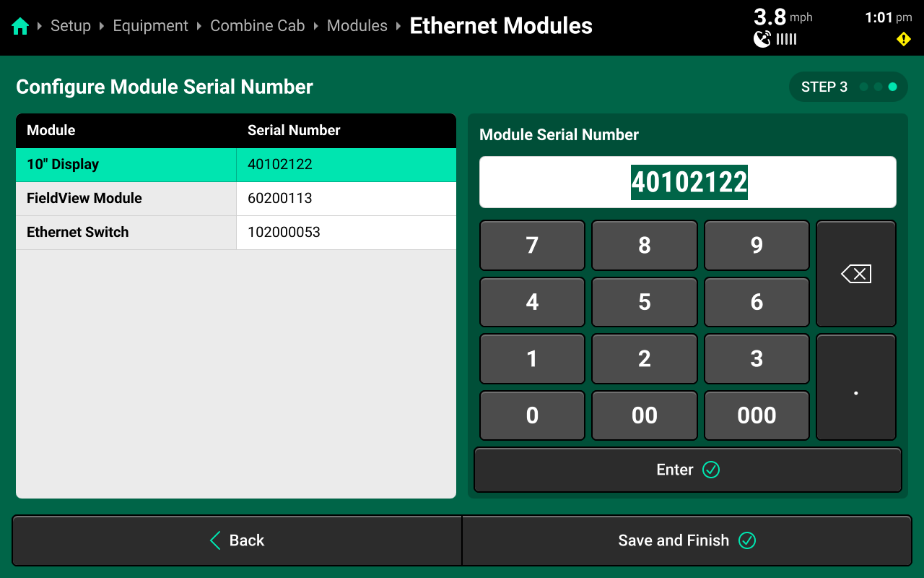Screen dimensions: 924x578
Task: Select the 10" Display module row
Action: [236, 165]
